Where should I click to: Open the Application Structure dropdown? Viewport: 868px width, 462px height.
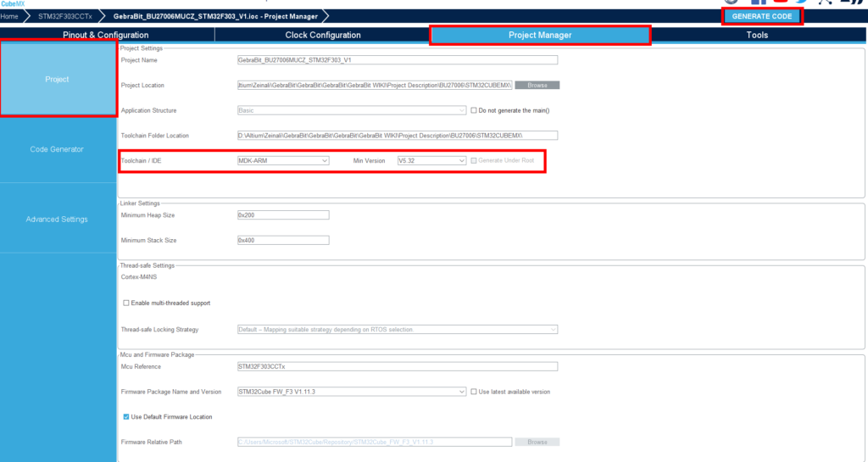tap(352, 111)
